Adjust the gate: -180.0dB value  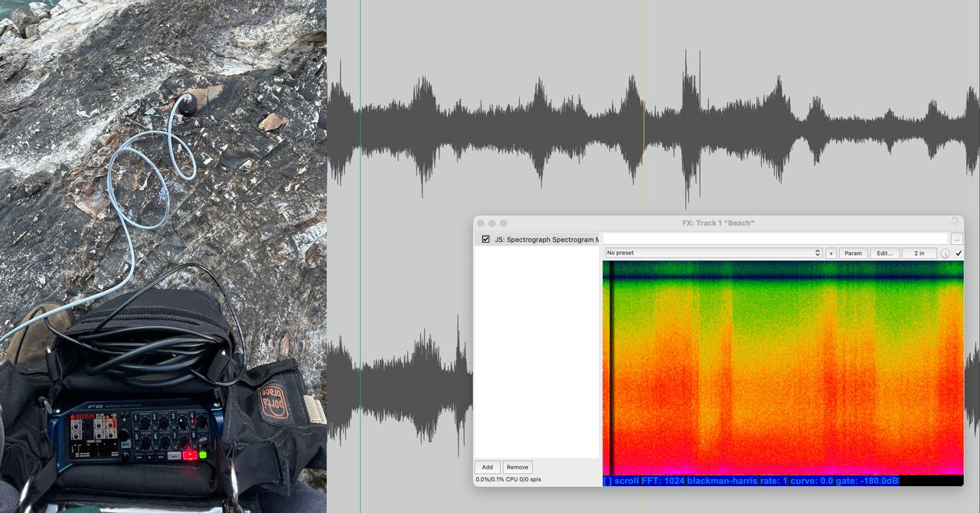(868, 481)
